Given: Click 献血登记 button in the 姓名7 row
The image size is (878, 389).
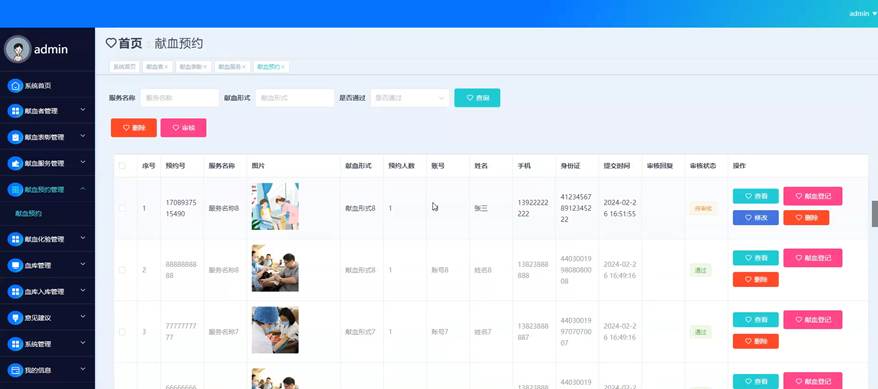Looking at the screenshot, I should click(x=812, y=320).
